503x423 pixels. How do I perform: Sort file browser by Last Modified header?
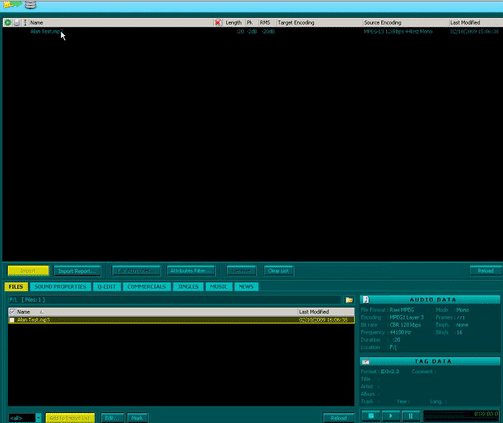[x=326, y=312]
